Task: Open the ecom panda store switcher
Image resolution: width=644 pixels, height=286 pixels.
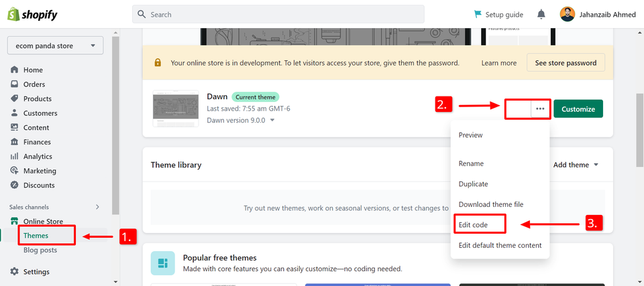Action: (x=56, y=46)
